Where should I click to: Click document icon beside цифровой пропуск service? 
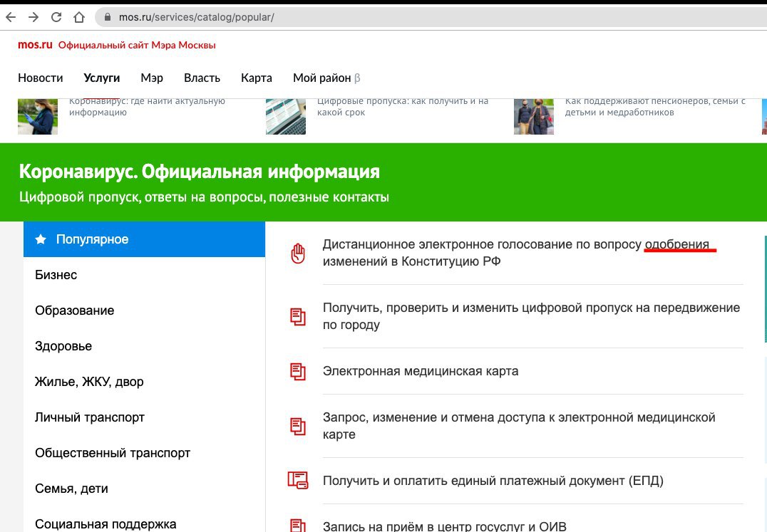(298, 316)
